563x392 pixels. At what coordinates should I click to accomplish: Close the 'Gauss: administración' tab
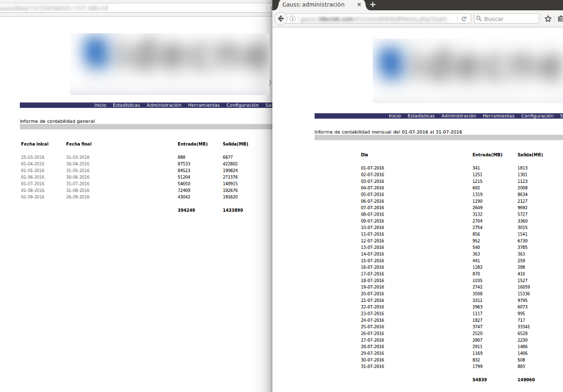359,5
